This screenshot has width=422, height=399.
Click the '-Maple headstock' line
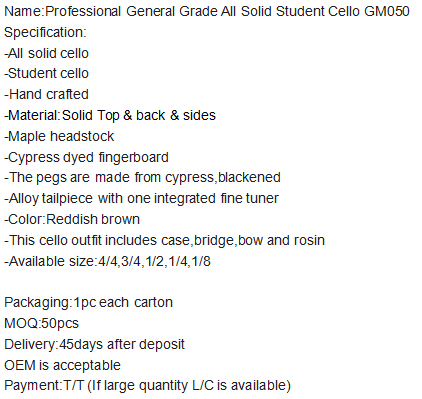click(59, 136)
